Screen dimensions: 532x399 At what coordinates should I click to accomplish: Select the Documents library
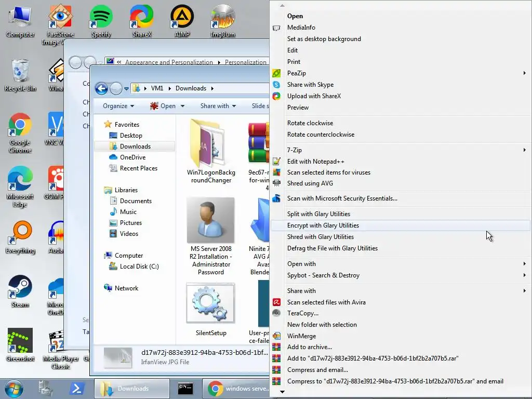[136, 201]
